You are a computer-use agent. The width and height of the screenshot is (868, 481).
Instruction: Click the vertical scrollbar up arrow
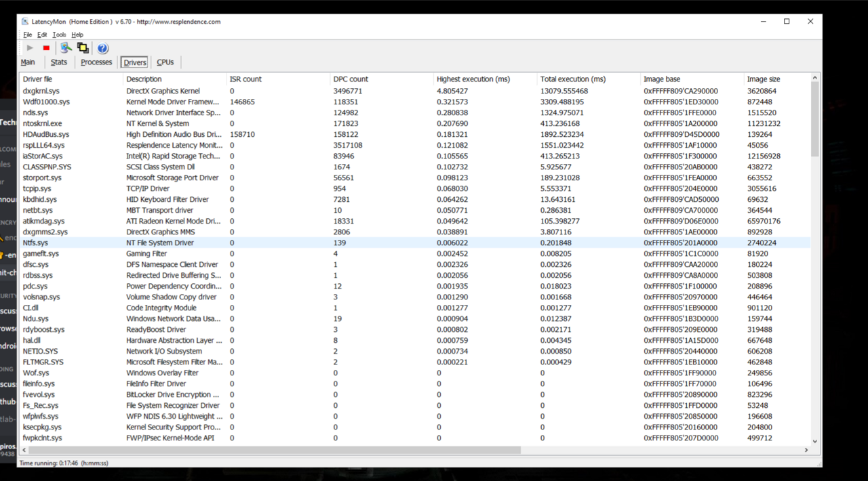pyautogui.click(x=814, y=79)
